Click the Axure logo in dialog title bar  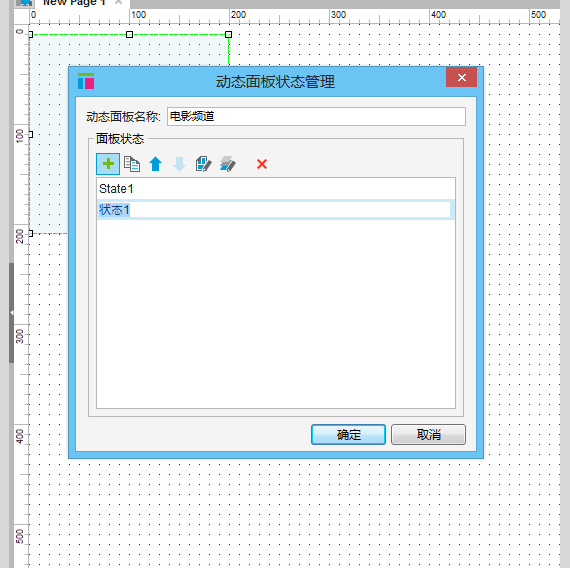tap(86, 81)
